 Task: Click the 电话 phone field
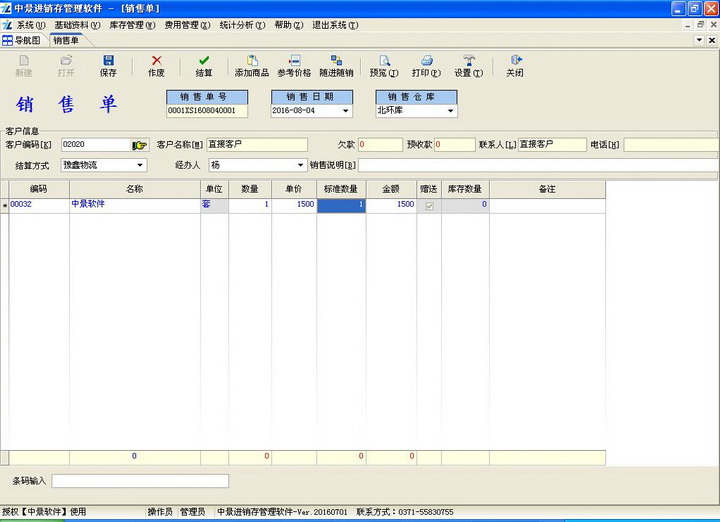pos(671,145)
